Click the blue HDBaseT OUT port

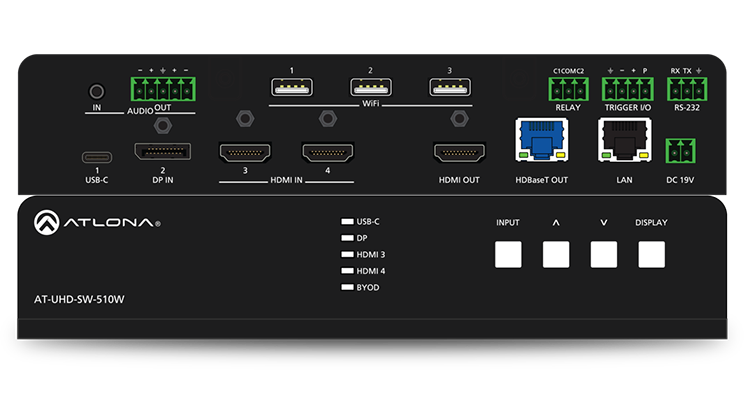(x=541, y=140)
